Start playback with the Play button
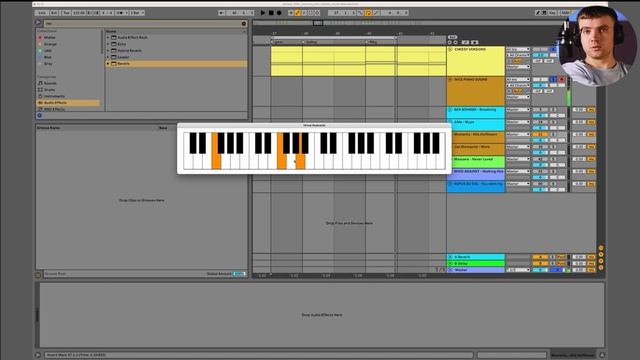The image size is (640, 360). coord(263,13)
